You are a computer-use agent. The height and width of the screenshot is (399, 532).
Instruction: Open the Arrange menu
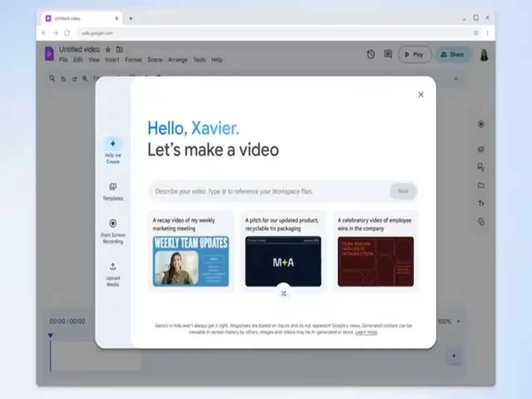(177, 60)
